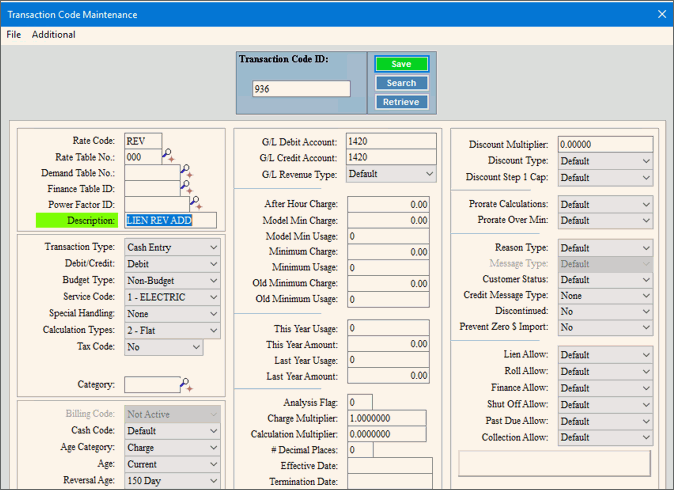Click the Effective Date field
This screenshot has width=674, height=490.
(x=390, y=466)
